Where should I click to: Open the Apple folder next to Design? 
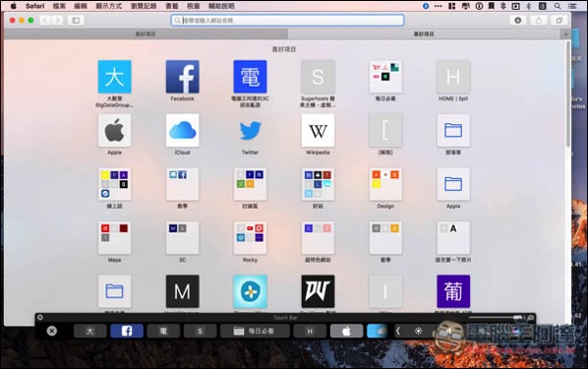coord(453,184)
